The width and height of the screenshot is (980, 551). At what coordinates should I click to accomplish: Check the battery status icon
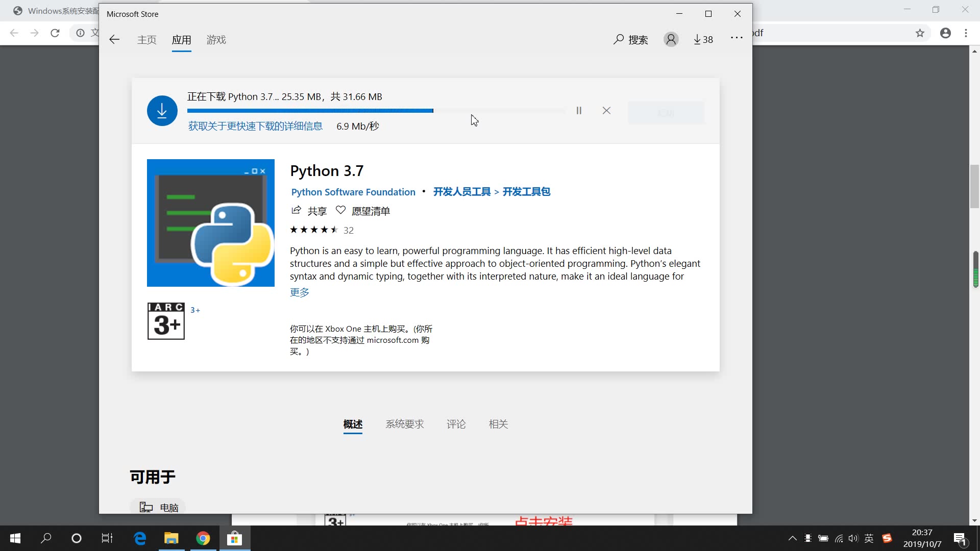pos(823,538)
